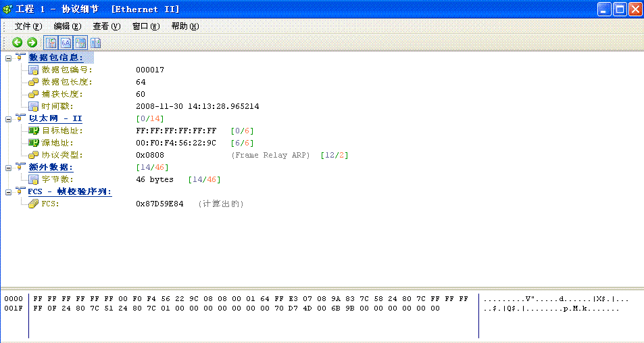The height and width of the screenshot is (343, 644).
Task: Click the 捕获长度 row icon
Action: coord(33,94)
